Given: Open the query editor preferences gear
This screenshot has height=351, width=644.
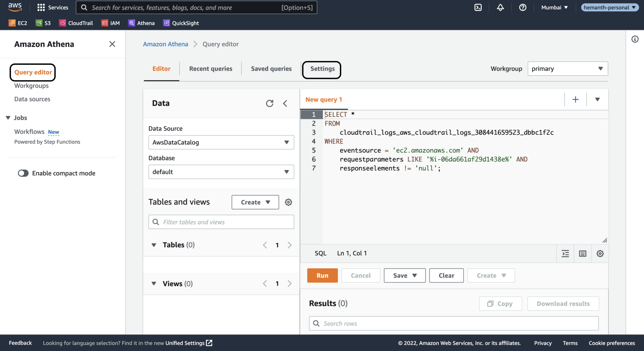Looking at the screenshot, I should [600, 253].
